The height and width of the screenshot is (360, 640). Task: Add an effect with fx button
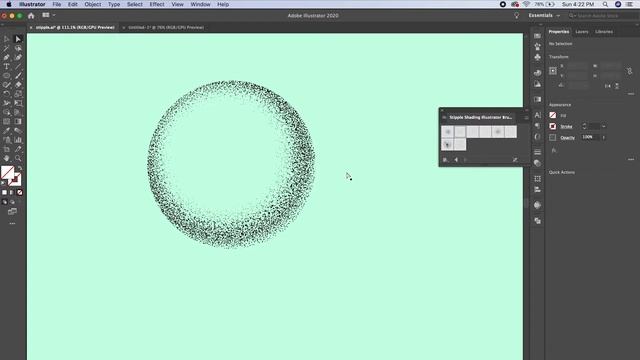pyautogui.click(x=554, y=151)
